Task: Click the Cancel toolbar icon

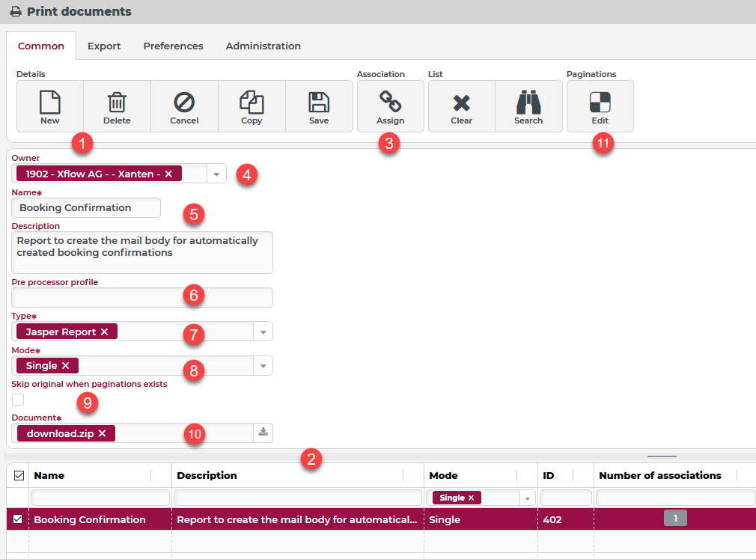Action: coord(184,103)
